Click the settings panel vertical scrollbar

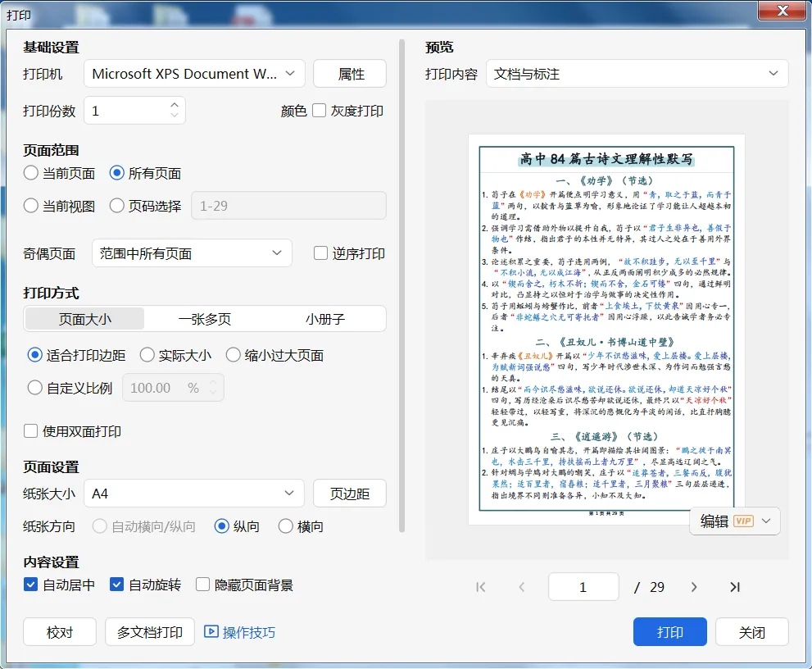click(x=401, y=285)
